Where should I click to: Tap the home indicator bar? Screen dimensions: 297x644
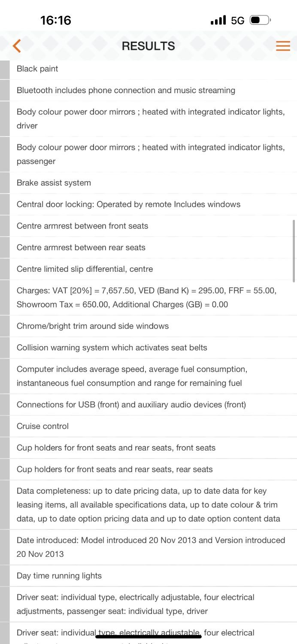click(148, 637)
